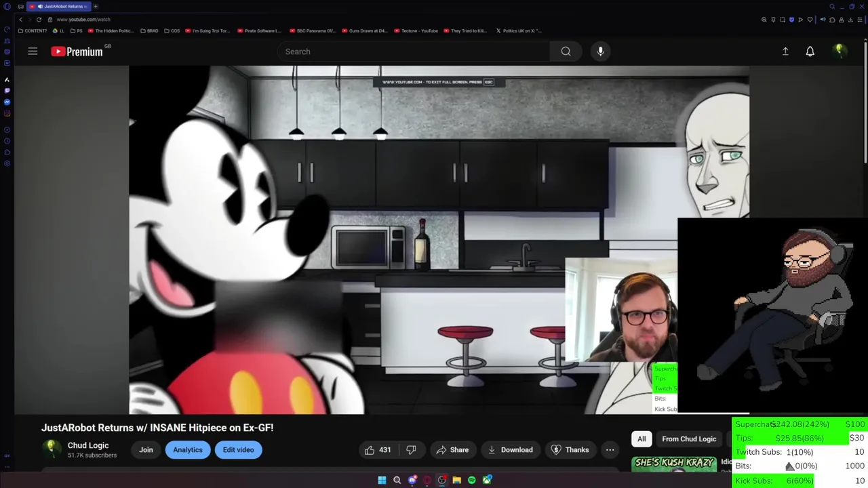This screenshot has width=868, height=488.
Task: Select the From Chud Logic chip
Action: point(689,439)
